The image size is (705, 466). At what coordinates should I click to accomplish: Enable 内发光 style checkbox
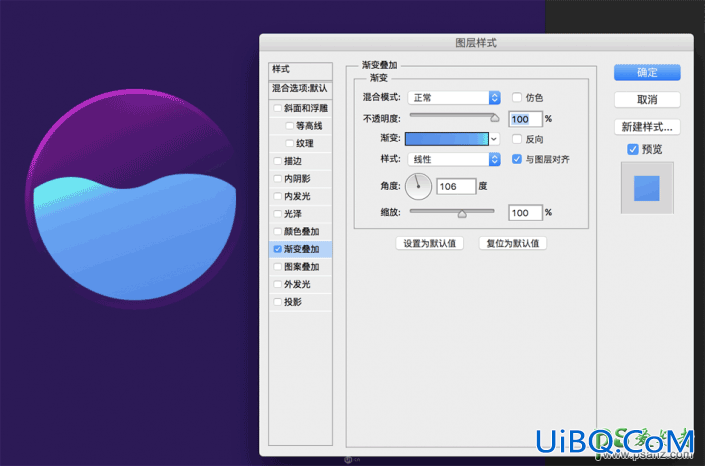pyautogui.click(x=277, y=196)
